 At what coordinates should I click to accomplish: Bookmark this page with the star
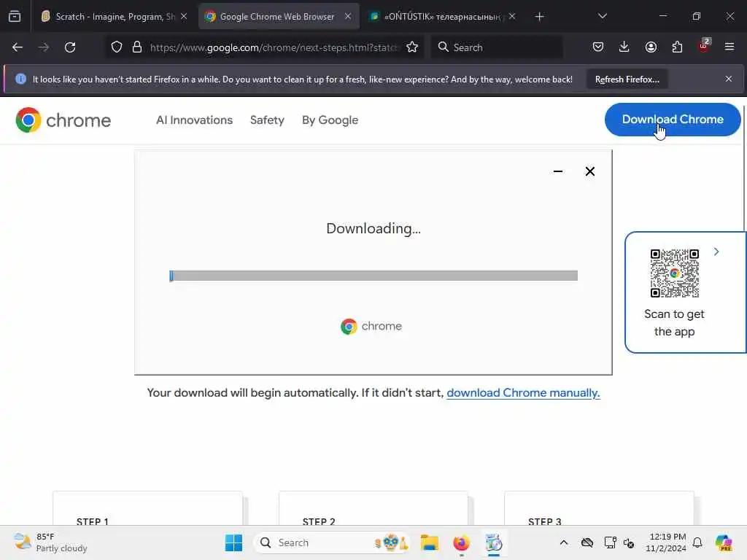point(412,47)
